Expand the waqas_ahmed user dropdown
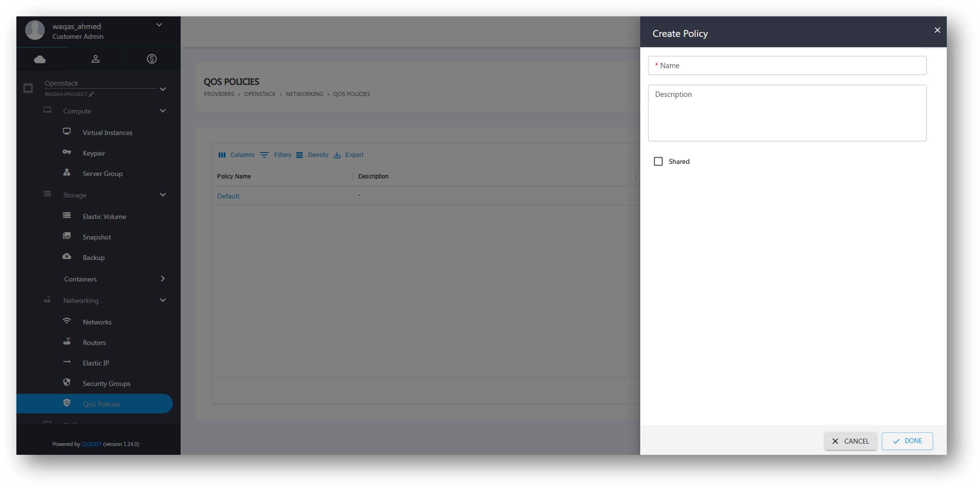Image resolution: width=980 pixels, height=488 pixels. (x=159, y=25)
